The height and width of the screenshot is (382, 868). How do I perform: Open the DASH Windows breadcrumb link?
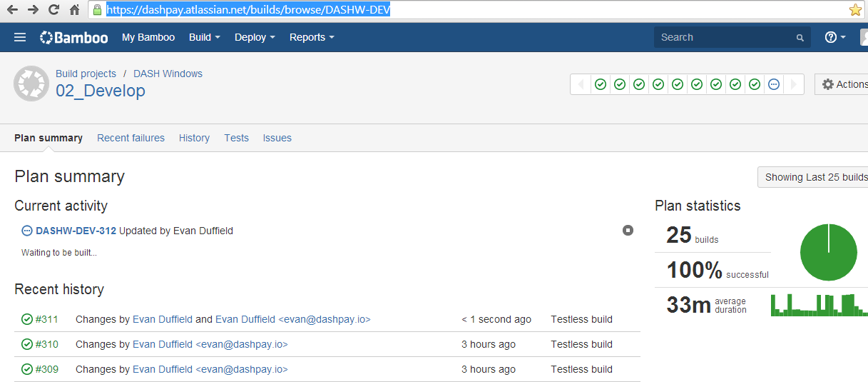(x=168, y=74)
